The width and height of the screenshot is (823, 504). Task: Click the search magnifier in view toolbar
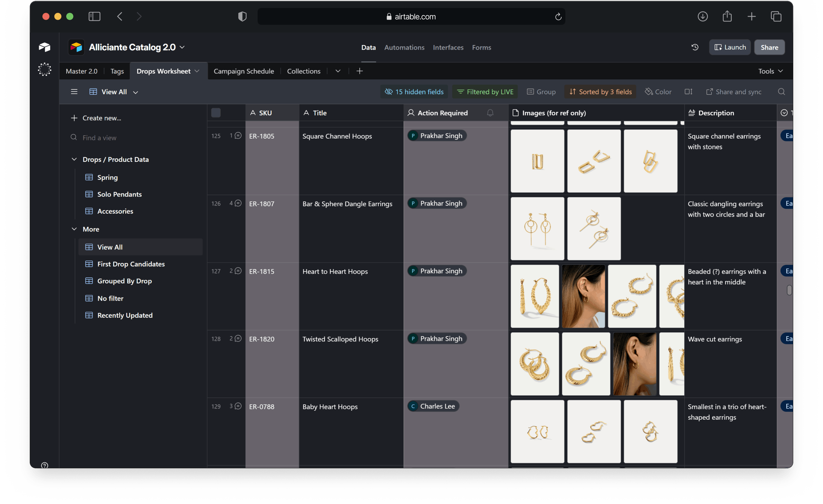click(781, 92)
